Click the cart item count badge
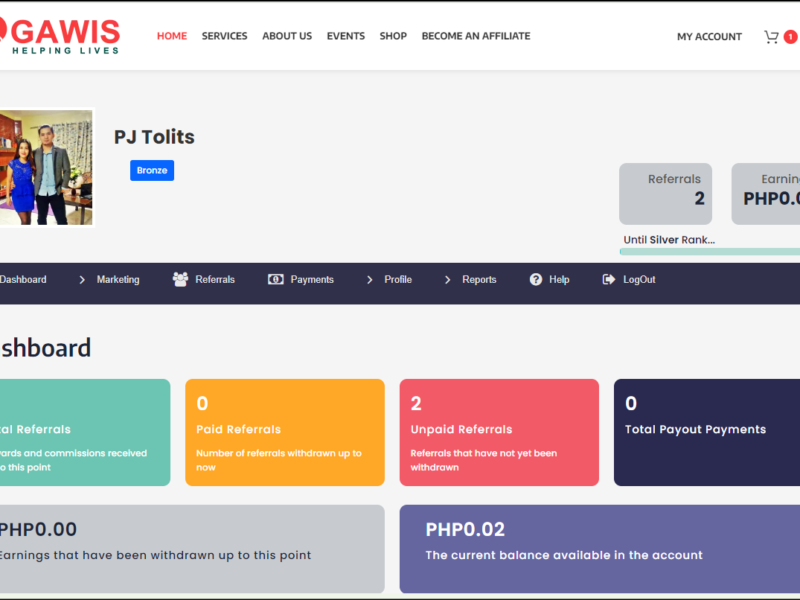The width and height of the screenshot is (800, 600). point(790,37)
